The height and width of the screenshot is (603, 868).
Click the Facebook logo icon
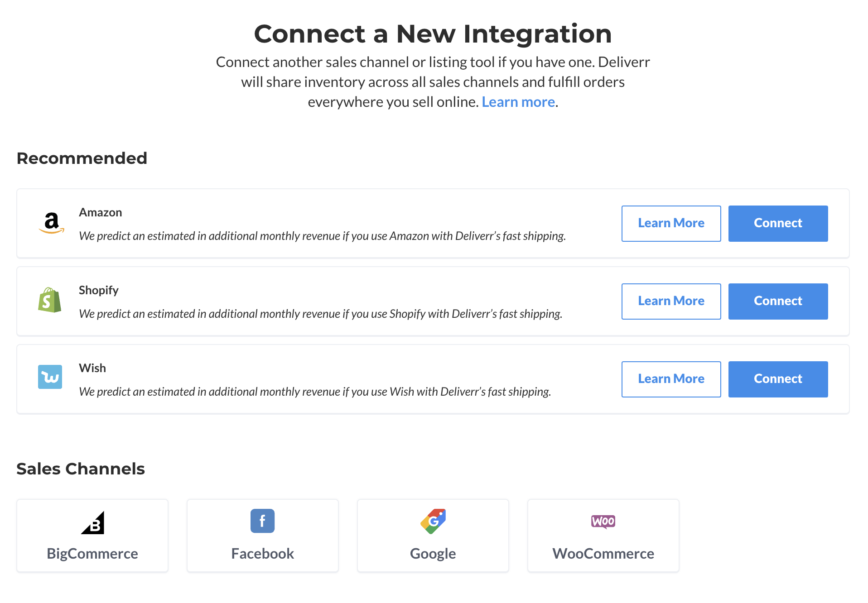coord(263,521)
